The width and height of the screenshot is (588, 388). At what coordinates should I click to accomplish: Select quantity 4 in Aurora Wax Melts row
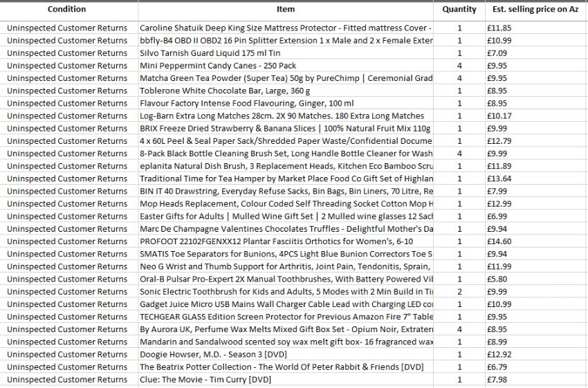click(459, 329)
